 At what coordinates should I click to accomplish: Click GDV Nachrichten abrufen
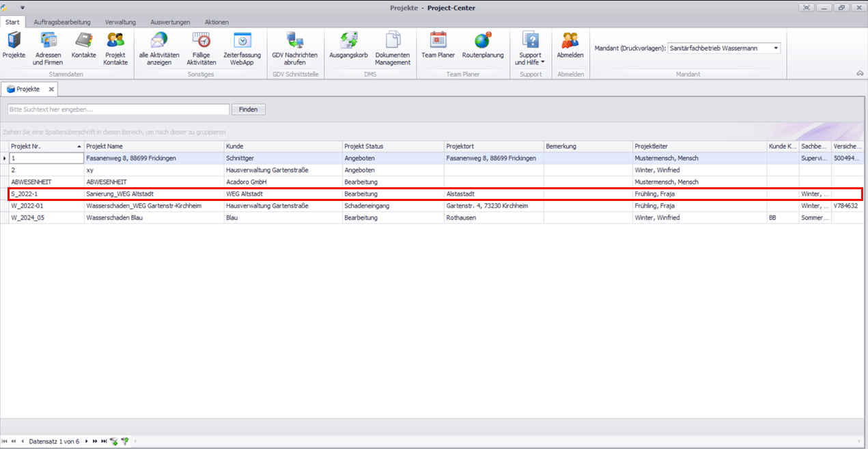click(x=294, y=48)
